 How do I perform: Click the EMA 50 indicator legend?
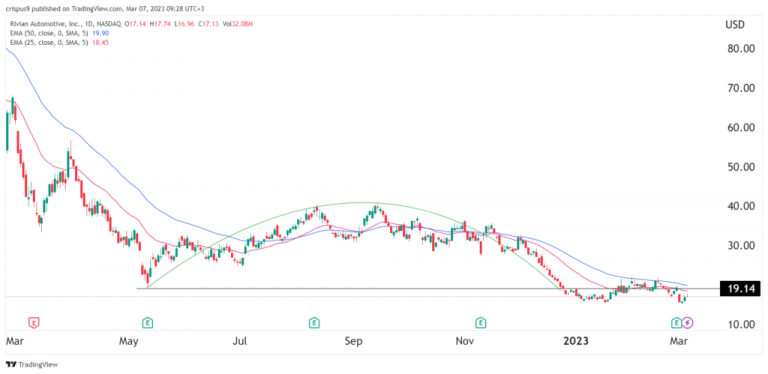tap(50, 32)
